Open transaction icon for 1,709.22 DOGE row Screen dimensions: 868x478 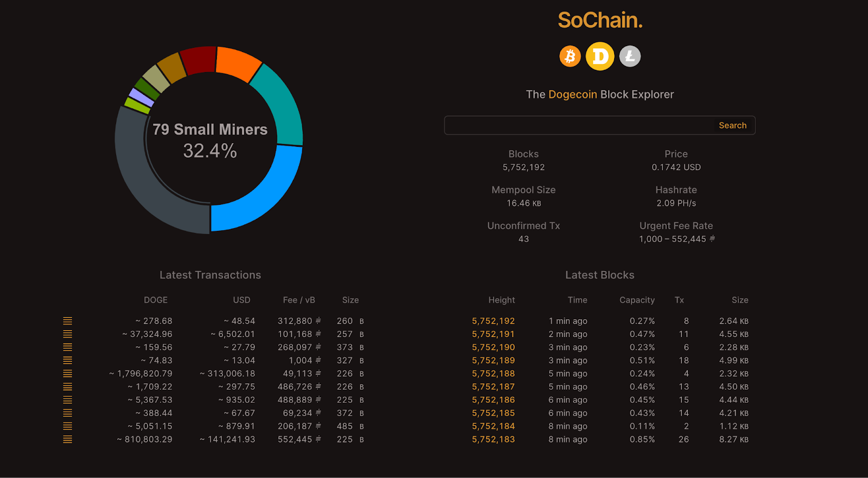67,386
